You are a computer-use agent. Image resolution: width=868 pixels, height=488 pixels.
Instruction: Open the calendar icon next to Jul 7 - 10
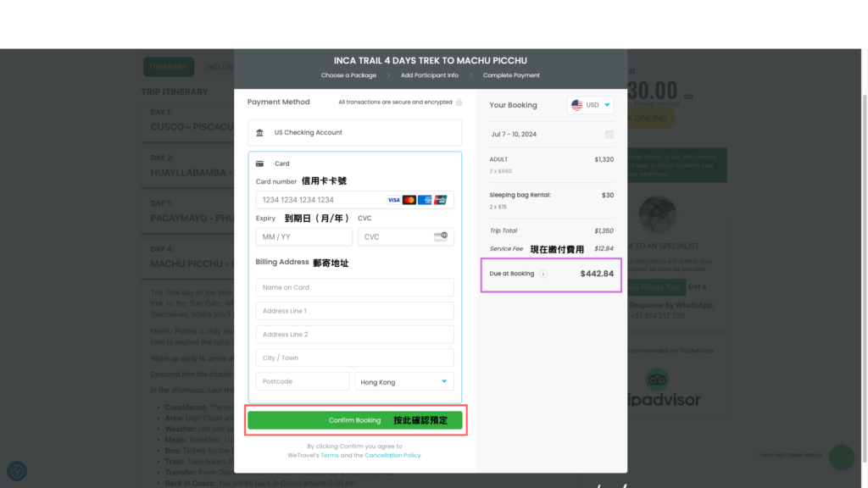609,135
